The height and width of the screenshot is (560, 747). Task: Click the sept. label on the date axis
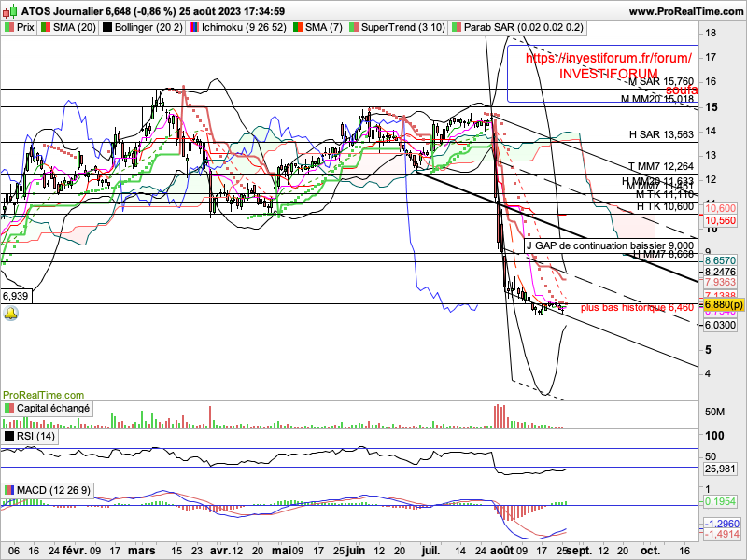pyautogui.click(x=579, y=551)
